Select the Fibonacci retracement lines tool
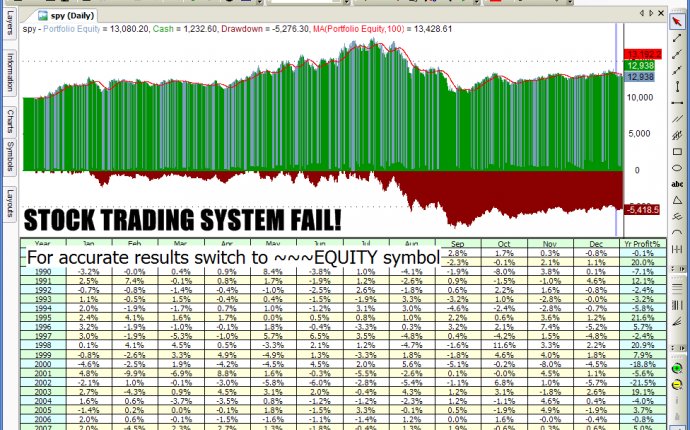Viewport: 690px width, 430px height. [x=677, y=288]
